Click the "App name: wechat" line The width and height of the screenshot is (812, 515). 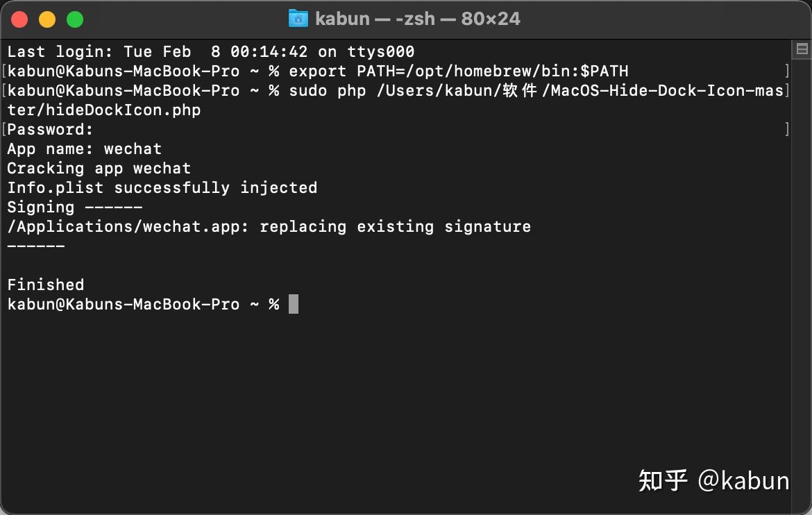click(x=85, y=149)
